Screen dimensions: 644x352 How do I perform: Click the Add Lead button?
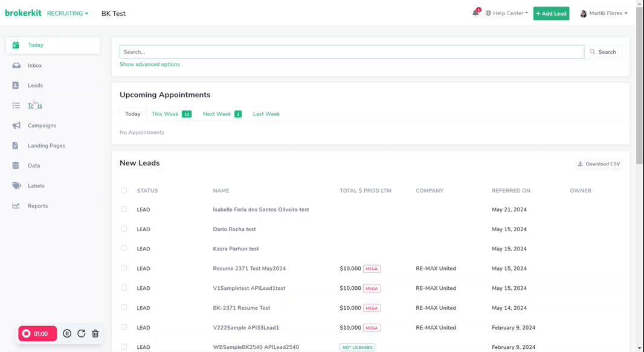(551, 13)
